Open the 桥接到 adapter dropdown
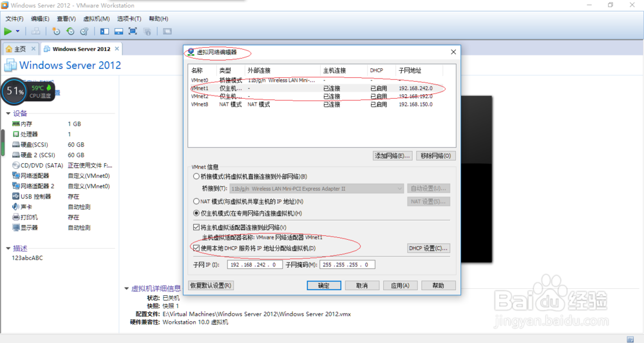This screenshot has width=644, height=343. [317, 189]
